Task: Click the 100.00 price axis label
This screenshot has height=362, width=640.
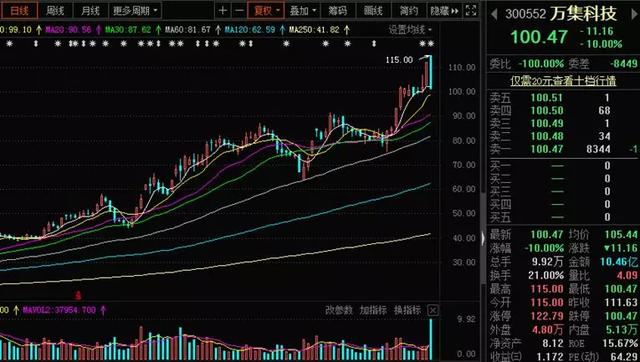Action: click(x=462, y=91)
